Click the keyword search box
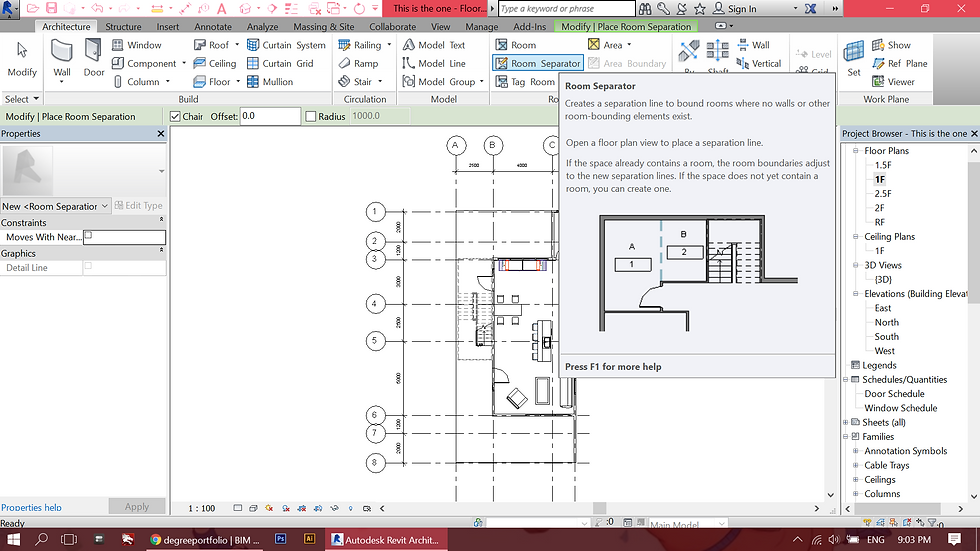 pos(566,9)
